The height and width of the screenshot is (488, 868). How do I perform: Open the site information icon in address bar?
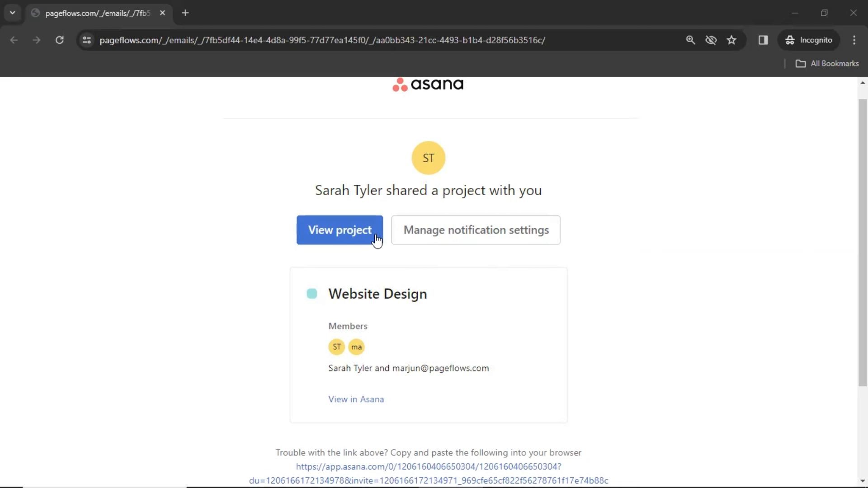87,40
